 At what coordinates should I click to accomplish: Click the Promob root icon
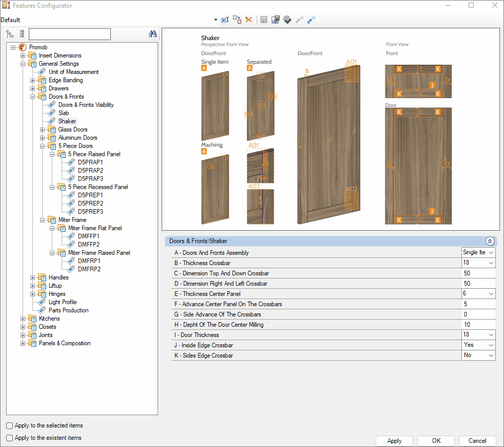click(22, 47)
